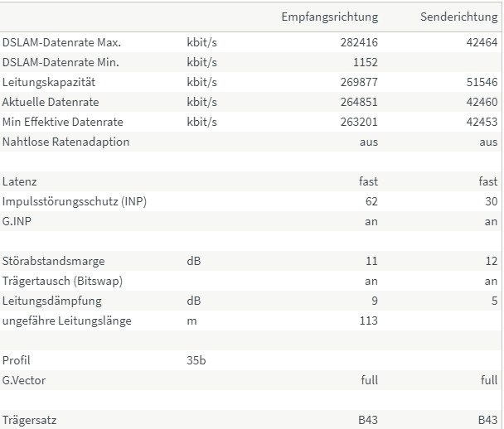Click the 51546 upstream capacity value
Viewport: 504px width, 429px height.
(x=482, y=82)
